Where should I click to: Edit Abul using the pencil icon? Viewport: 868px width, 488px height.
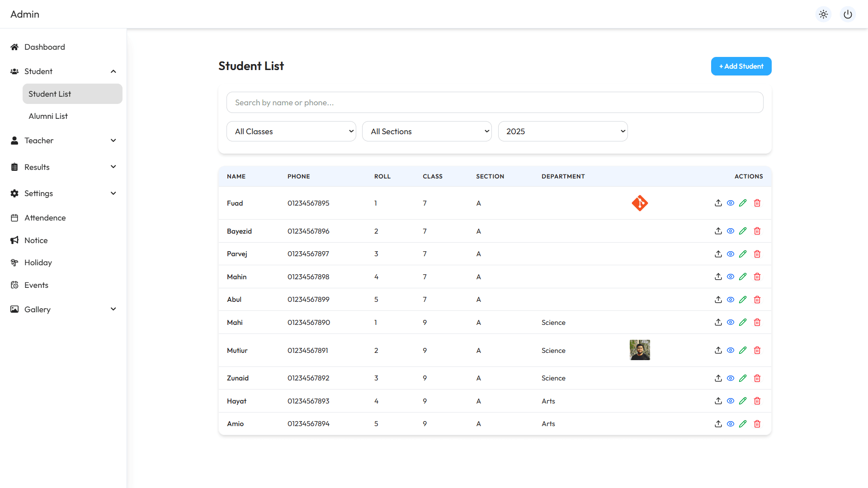click(x=743, y=300)
